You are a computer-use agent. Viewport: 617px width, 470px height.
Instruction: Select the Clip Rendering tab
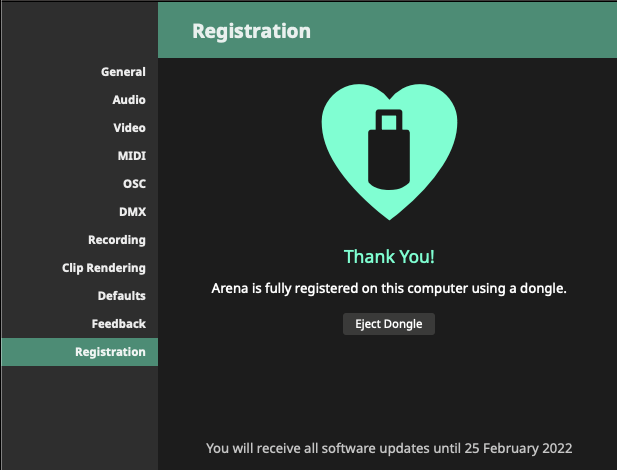103,268
